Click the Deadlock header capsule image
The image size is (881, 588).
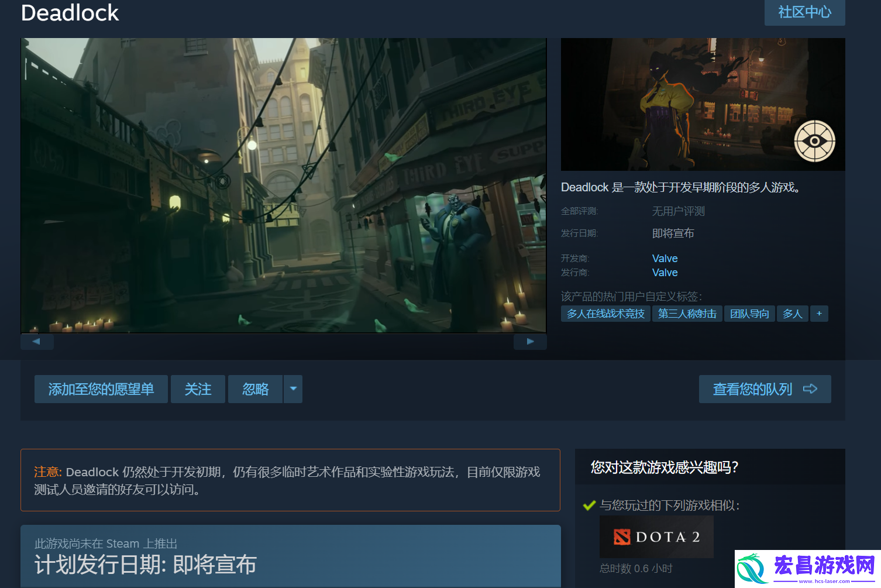(703, 104)
